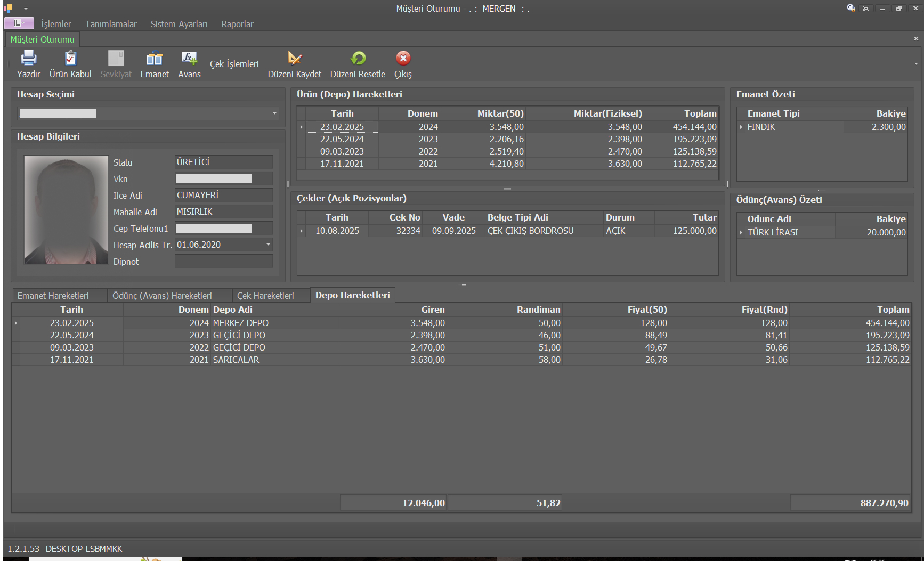The image size is (924, 561).
Task: Click the Yazdır printer icon
Action: (28, 58)
